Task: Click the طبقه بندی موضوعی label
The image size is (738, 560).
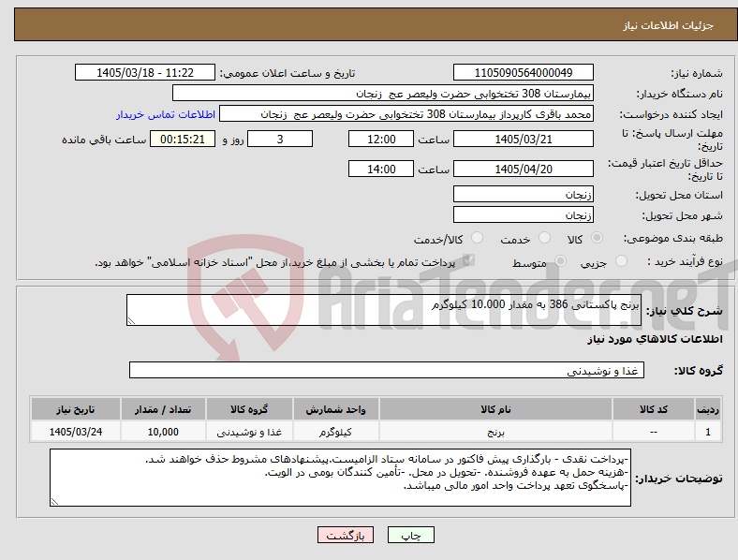Action: [673, 238]
